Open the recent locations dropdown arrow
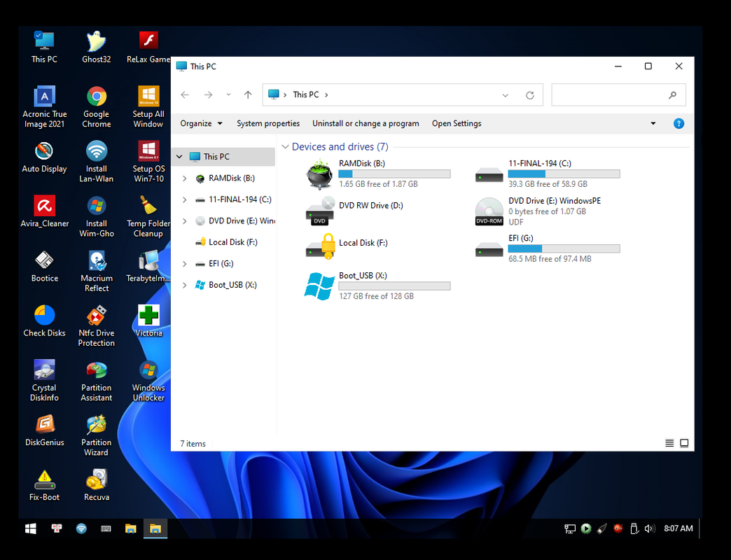 228,94
